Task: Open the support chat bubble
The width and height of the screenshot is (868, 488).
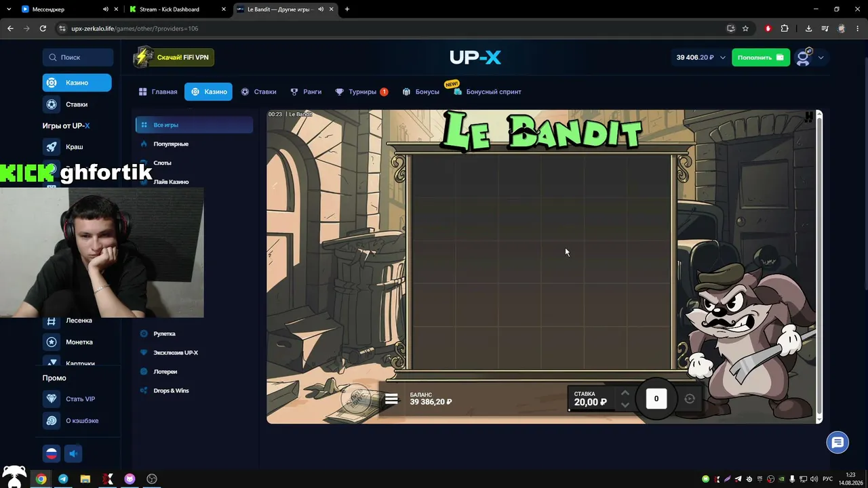Action: [837, 443]
